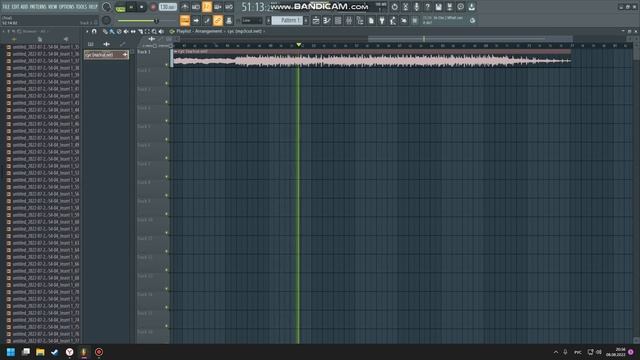
Task: Click the transport stop button
Action: coord(142,7)
